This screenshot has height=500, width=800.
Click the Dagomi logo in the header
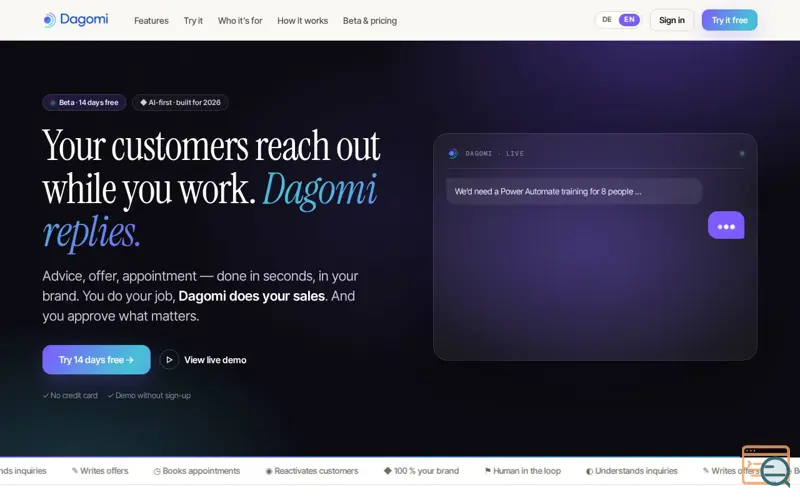click(x=76, y=20)
